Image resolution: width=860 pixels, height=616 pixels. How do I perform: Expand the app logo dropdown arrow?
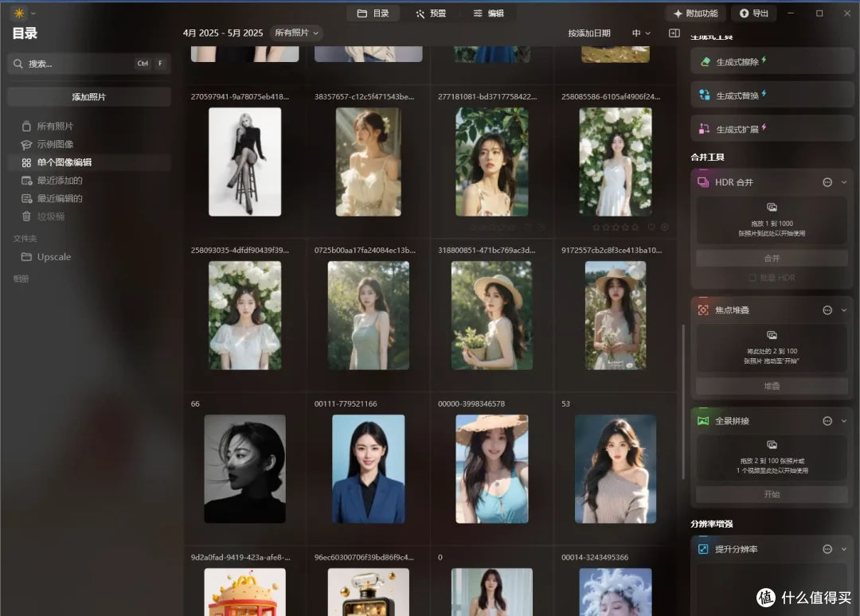click(x=33, y=14)
